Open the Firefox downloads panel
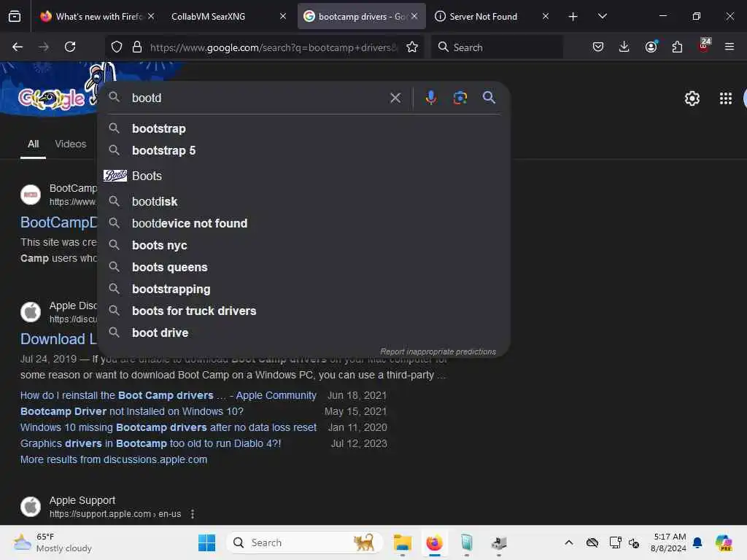747x560 pixels. [624, 47]
